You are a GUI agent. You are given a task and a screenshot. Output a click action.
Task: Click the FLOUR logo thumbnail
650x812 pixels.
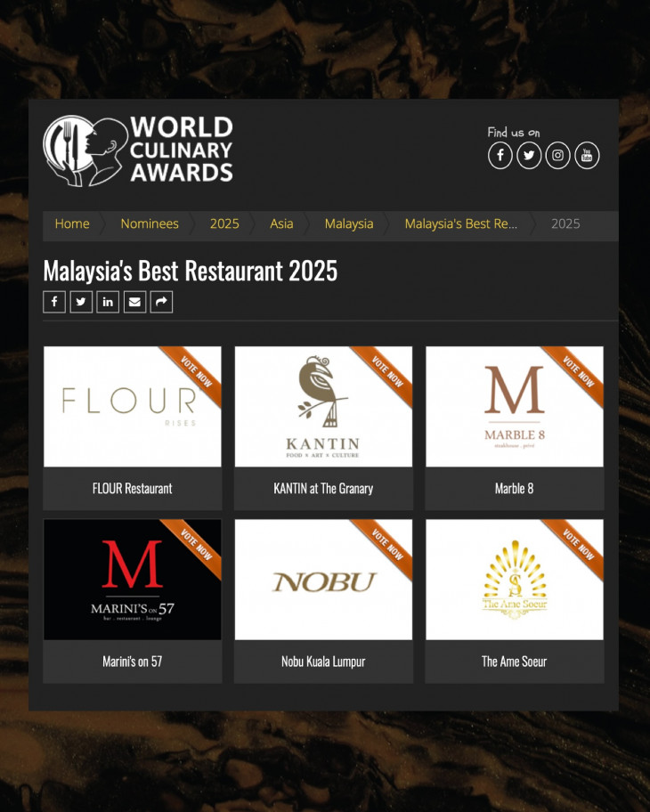tap(133, 407)
